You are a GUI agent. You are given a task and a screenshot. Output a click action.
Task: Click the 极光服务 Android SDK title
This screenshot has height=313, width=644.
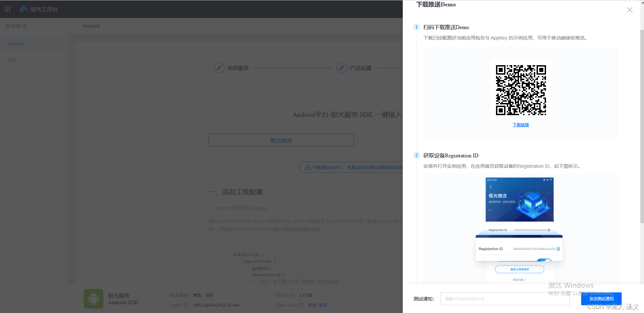point(123,299)
